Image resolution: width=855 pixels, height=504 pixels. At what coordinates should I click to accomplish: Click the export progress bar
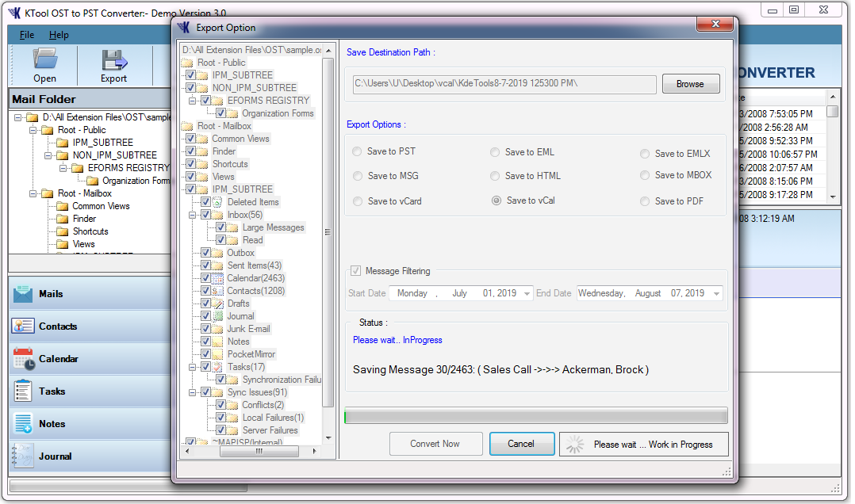point(536,417)
